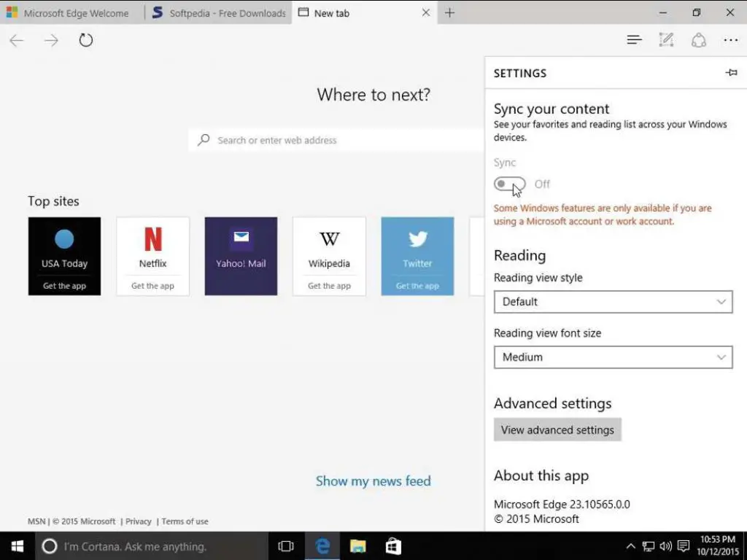Open the Action Center notifications icon

click(x=684, y=546)
